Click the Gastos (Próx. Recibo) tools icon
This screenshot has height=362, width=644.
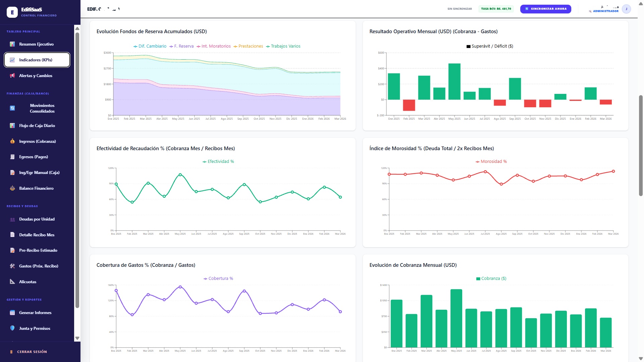[x=12, y=266]
